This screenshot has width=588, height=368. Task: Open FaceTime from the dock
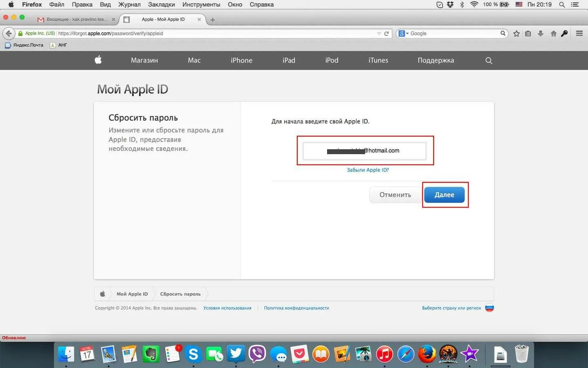tap(214, 354)
